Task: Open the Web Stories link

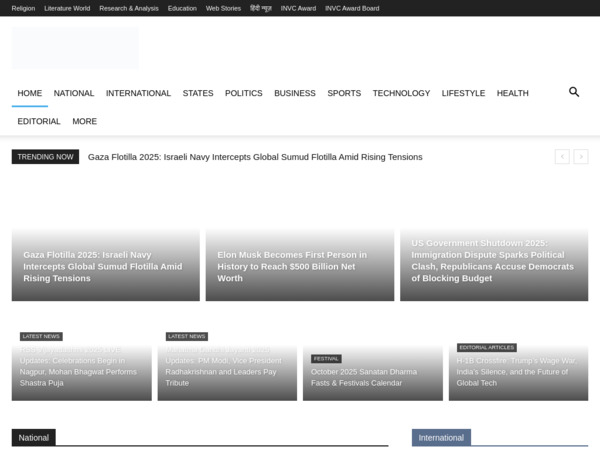Action: click(x=223, y=8)
